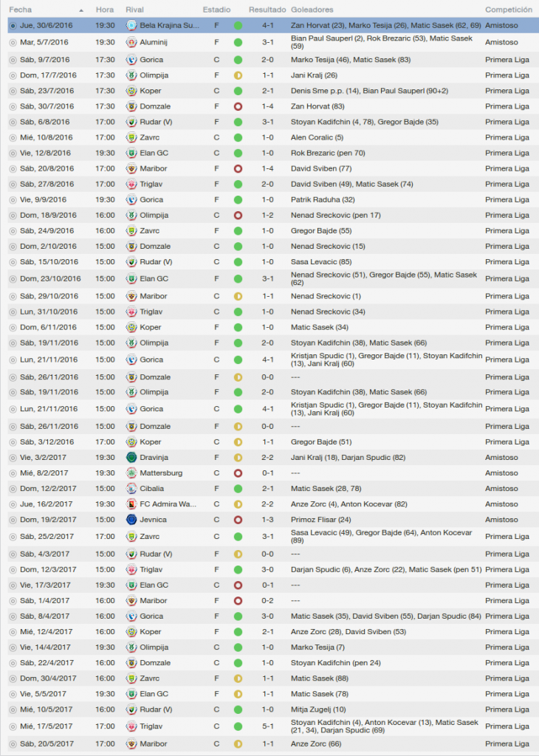Click goalscorer text 'Marko Tesija (7)'
Screen dimensions: 539x756
pyautogui.click(x=317, y=647)
